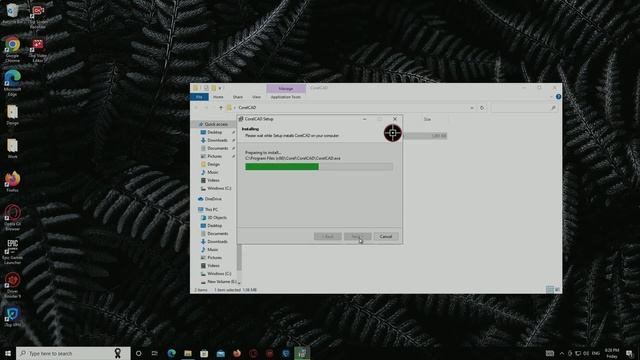Viewport: 640px width, 360px height.
Task: Open the VPN shield desktop shortcut
Action: coord(12,317)
